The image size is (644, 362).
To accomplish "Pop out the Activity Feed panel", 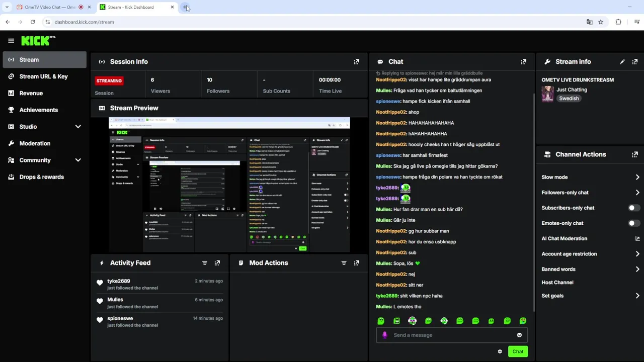I will tap(217, 263).
